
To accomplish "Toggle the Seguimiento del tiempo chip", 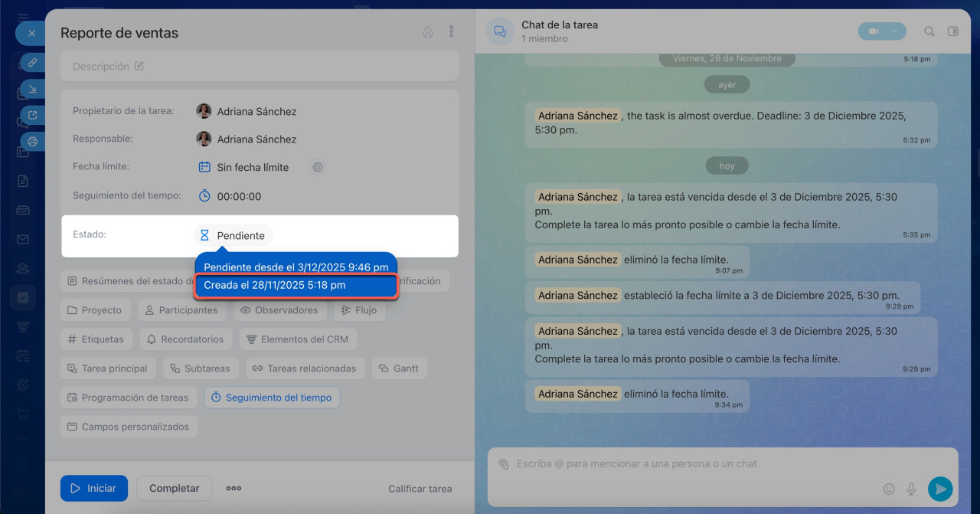I will pos(272,398).
